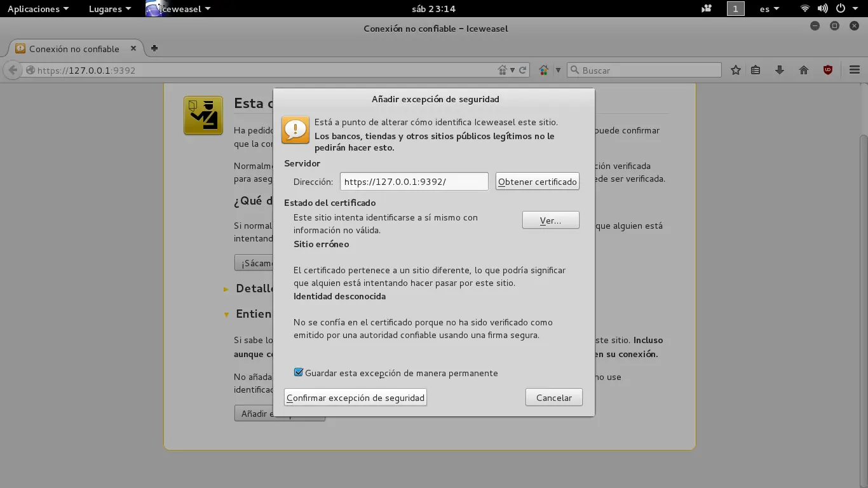This screenshot has height=488, width=868.
Task: Click the camera recording icon in top bar
Action: [707, 9]
